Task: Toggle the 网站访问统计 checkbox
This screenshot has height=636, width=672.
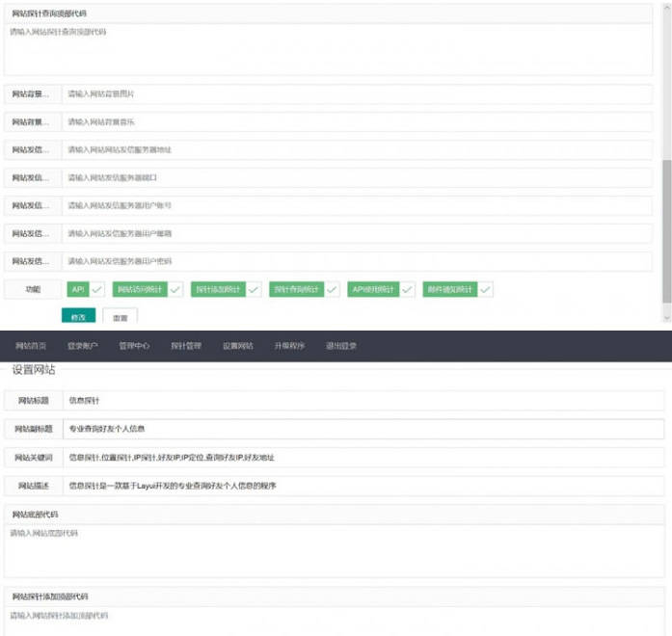Action: pyautogui.click(x=148, y=289)
